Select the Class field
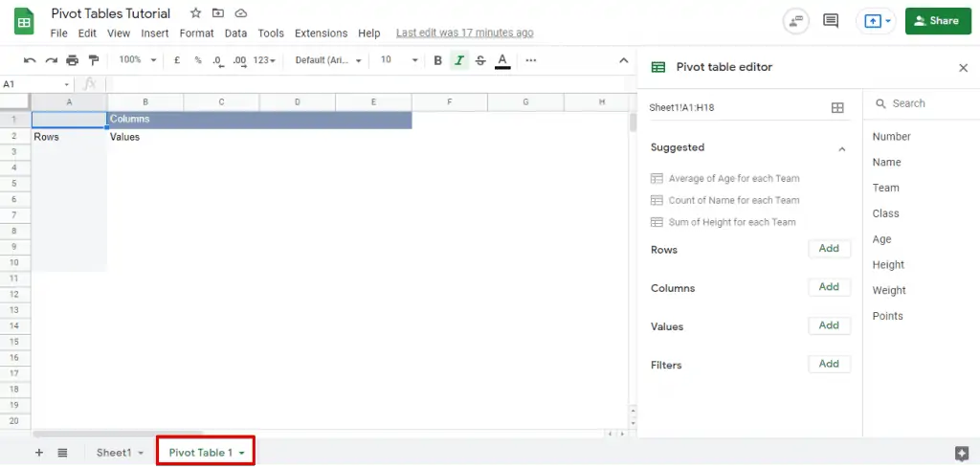The width and height of the screenshot is (980, 469). click(x=885, y=213)
